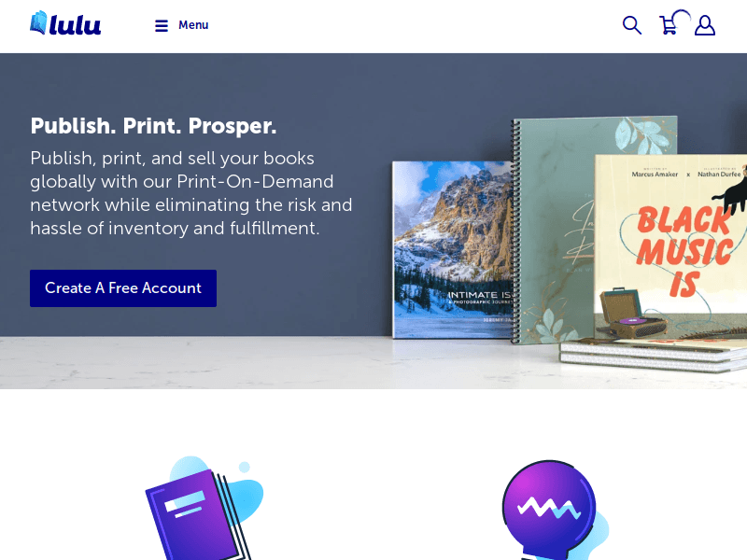
Task: Click the Nathan Durfee illustrator name
Action: click(x=719, y=175)
